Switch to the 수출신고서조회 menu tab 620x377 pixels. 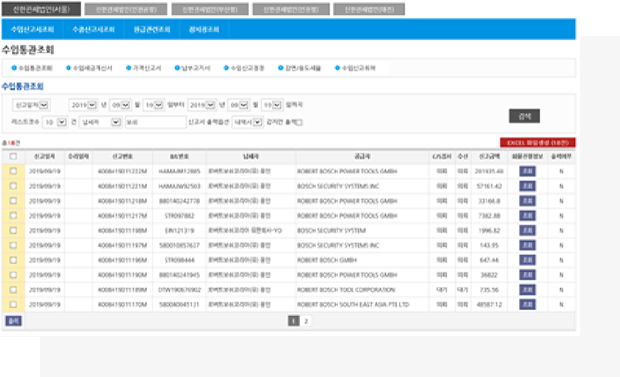point(93,29)
